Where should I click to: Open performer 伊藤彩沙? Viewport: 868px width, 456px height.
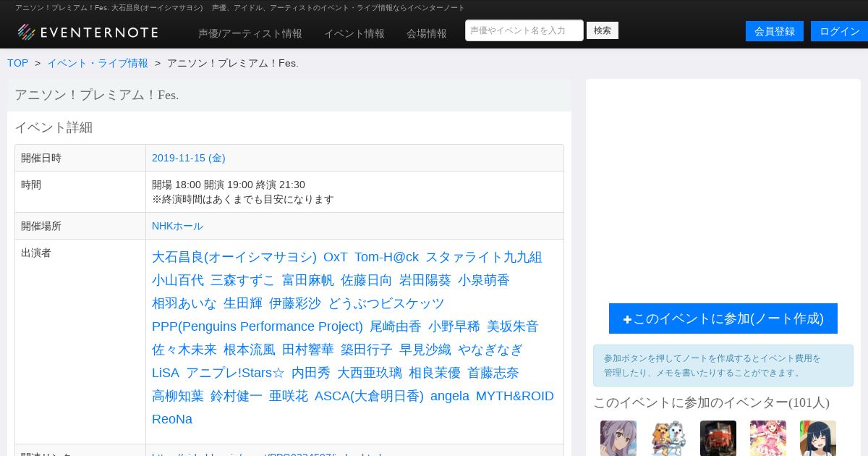[295, 303]
